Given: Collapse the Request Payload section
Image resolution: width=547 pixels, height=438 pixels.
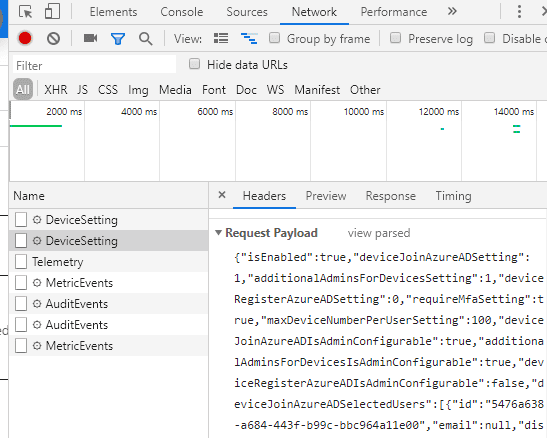Looking at the screenshot, I should click(x=218, y=233).
